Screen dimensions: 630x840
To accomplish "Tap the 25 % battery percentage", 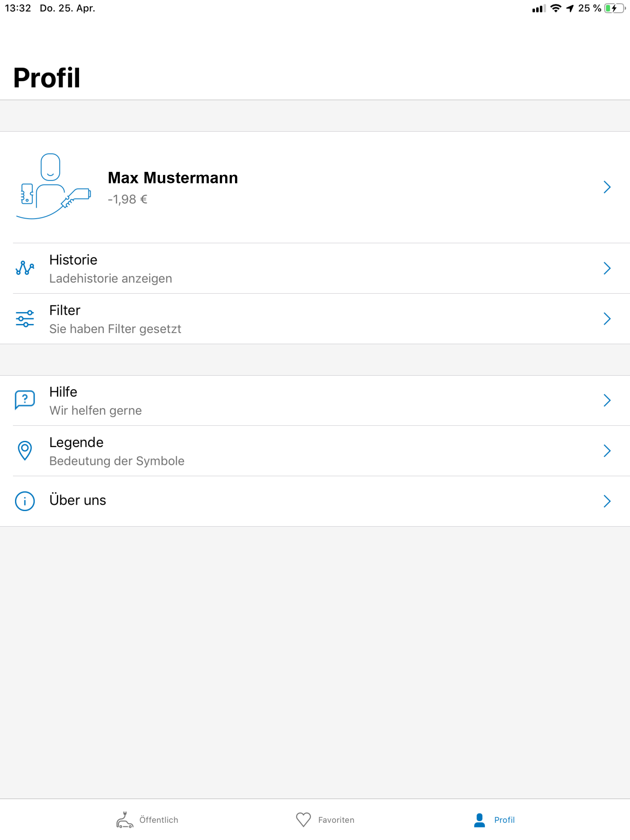I will (x=590, y=8).
